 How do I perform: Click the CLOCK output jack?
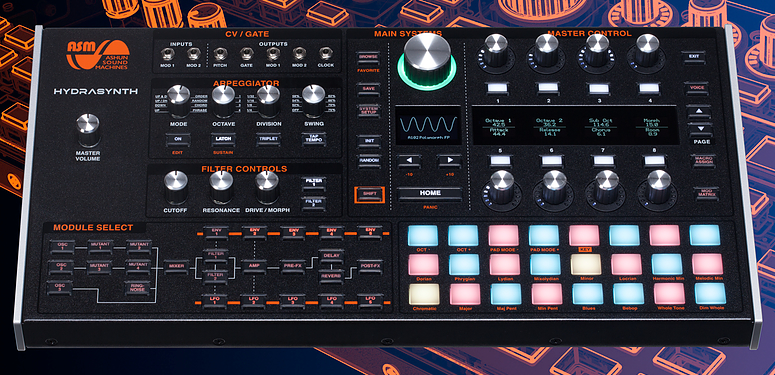(325, 54)
